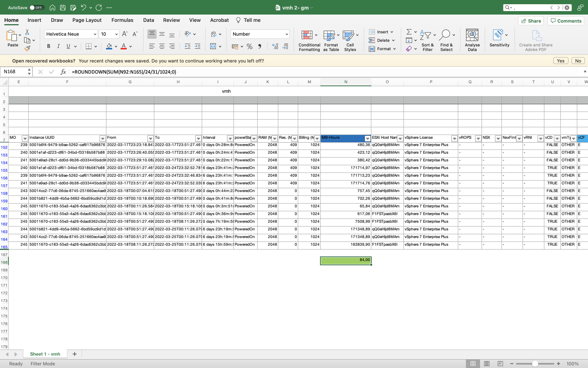Select the Format as Table tool
This screenshot has width=588, height=368.
[x=331, y=40]
